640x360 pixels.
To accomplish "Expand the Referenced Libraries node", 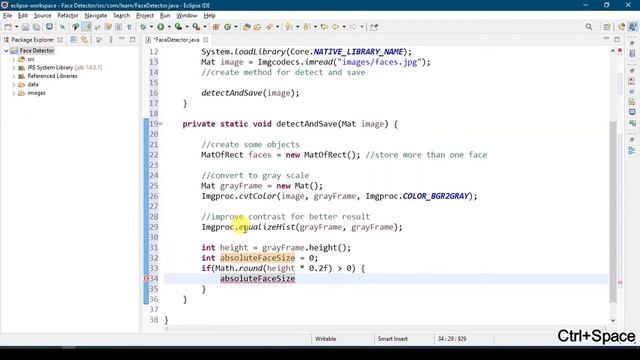I will click(13, 76).
